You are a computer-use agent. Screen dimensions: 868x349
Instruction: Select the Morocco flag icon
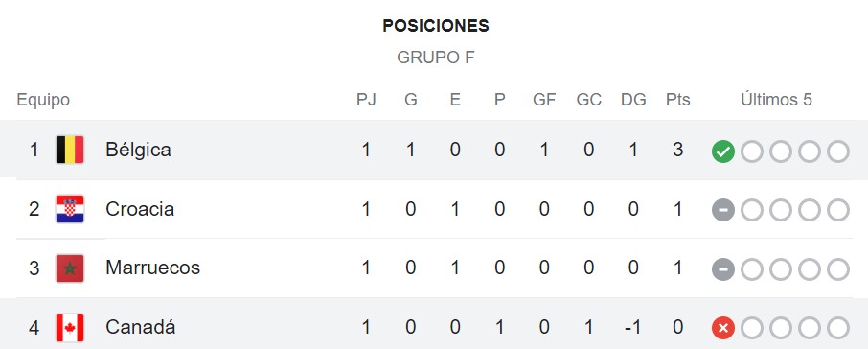(70, 268)
